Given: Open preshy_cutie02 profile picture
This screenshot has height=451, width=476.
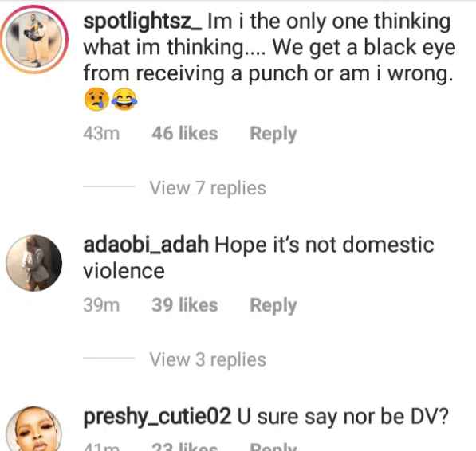Looking at the screenshot, I should coord(34,429).
